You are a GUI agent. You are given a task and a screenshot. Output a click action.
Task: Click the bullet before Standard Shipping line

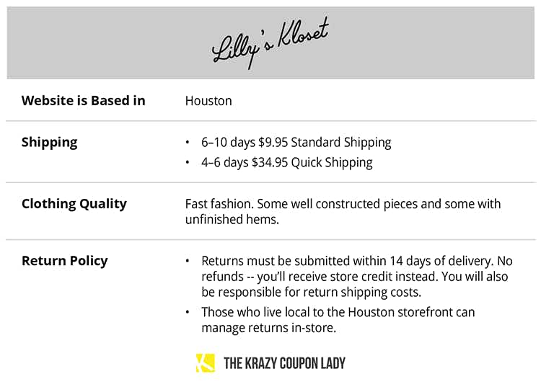point(188,143)
